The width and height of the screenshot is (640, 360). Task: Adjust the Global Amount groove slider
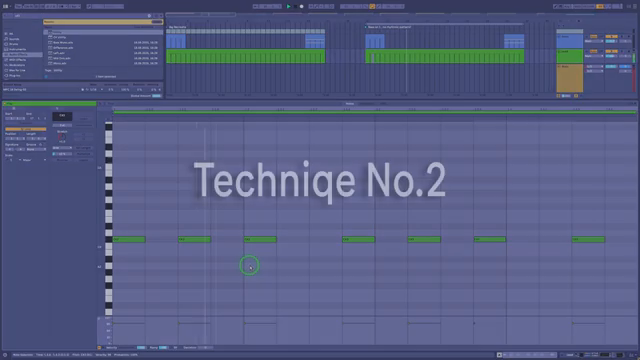point(157,96)
